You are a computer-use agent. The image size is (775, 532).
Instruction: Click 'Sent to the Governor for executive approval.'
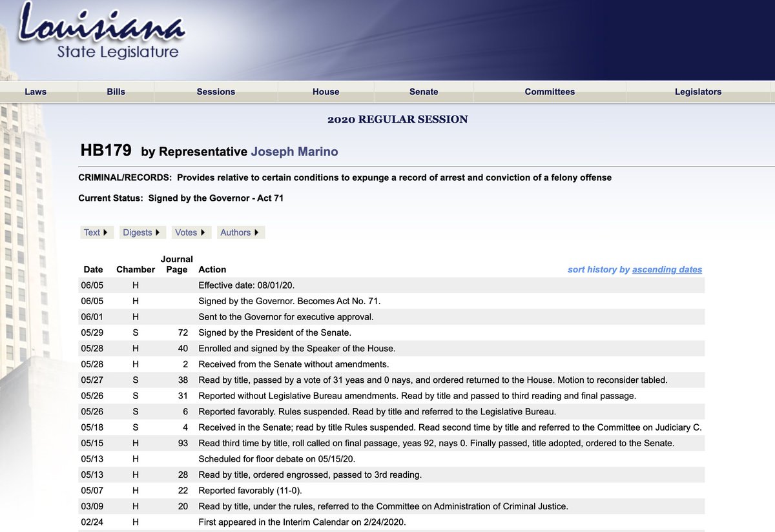286,317
